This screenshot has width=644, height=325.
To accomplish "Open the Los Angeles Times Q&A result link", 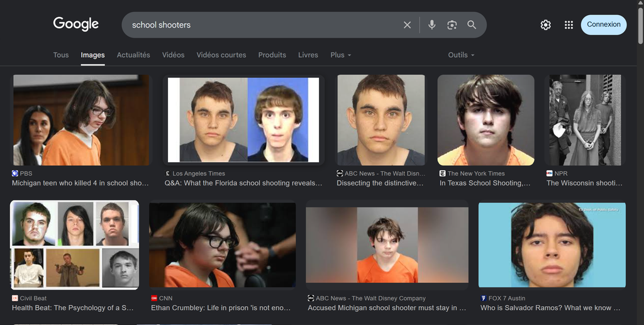I will (243, 184).
